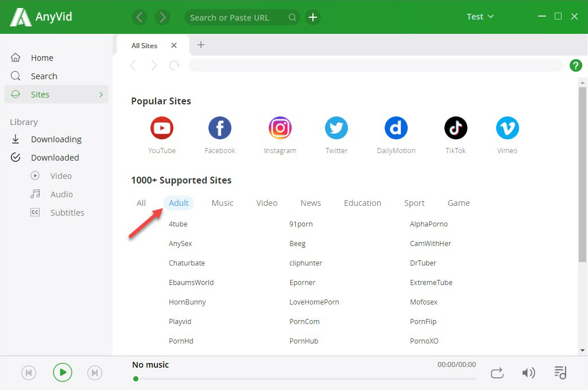
Task: Open the Beeg site link
Action: pyautogui.click(x=297, y=244)
